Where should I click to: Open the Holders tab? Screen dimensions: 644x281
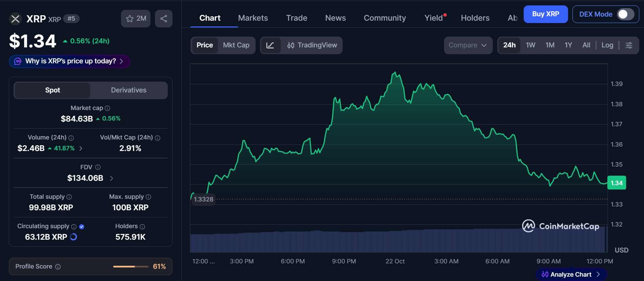475,18
